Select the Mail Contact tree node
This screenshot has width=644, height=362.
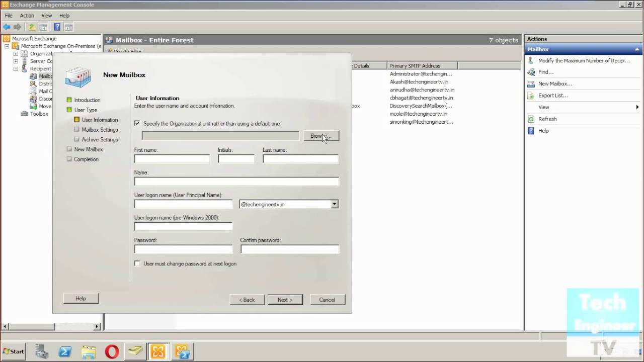click(41, 92)
